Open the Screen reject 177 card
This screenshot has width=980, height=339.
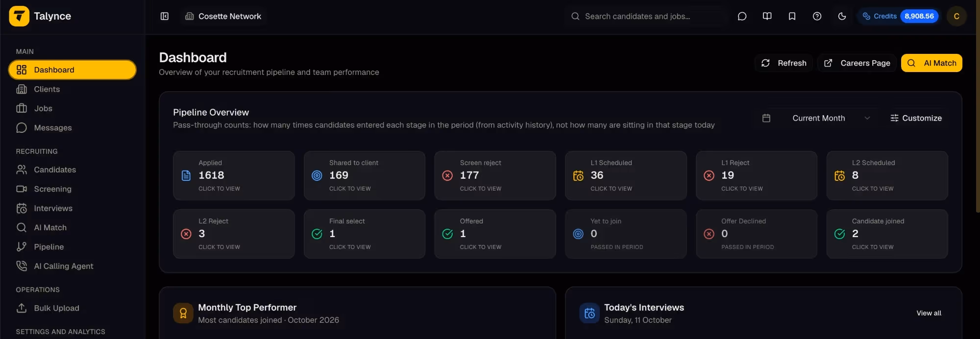coord(495,175)
